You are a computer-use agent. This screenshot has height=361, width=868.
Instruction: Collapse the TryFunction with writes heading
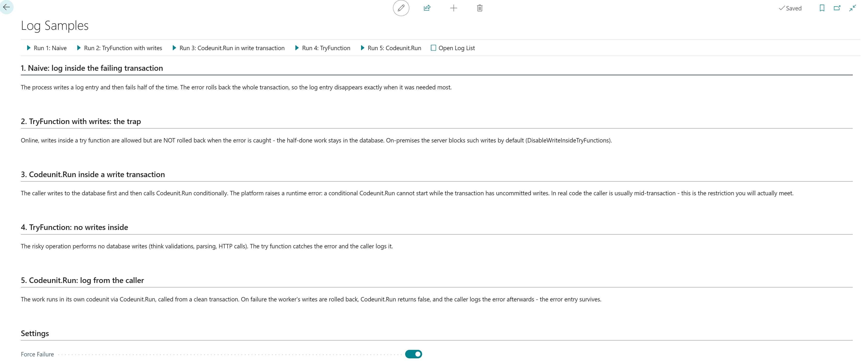[x=81, y=121]
